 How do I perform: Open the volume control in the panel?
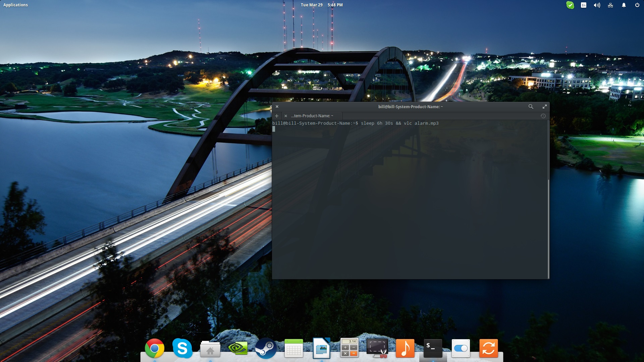pos(597,5)
